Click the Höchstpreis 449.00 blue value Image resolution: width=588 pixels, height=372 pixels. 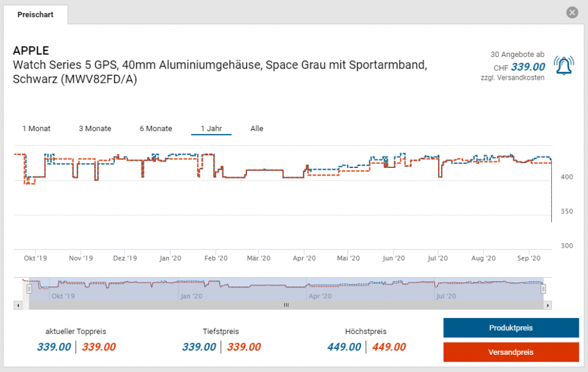click(x=344, y=347)
